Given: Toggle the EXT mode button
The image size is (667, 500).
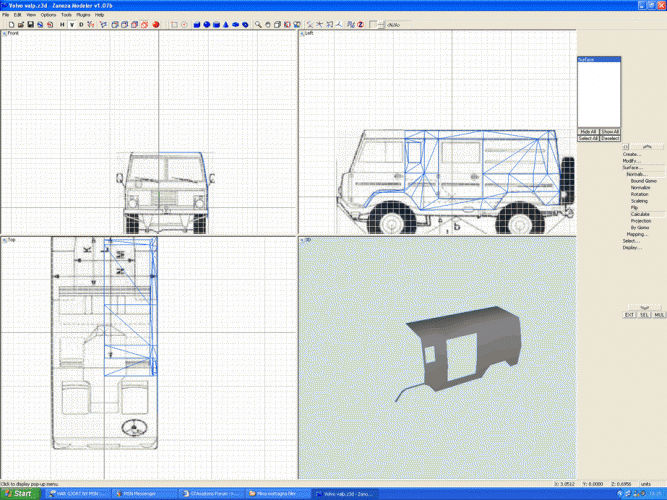Looking at the screenshot, I should [630, 314].
